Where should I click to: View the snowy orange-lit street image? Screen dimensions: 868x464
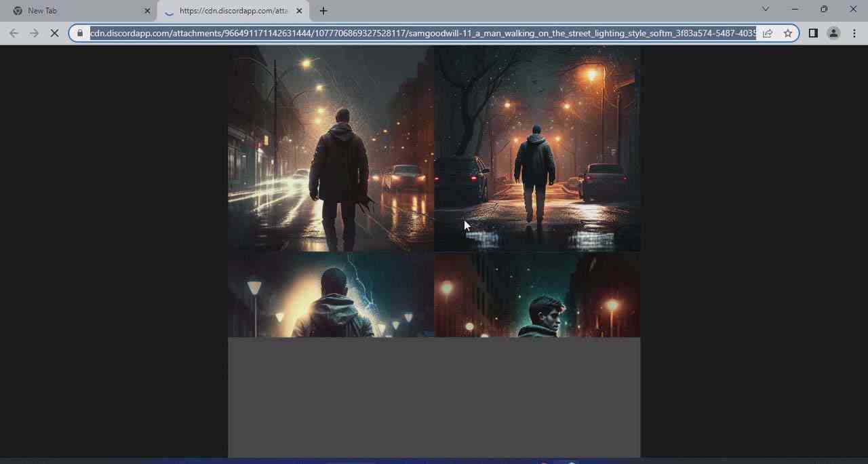[536, 149]
